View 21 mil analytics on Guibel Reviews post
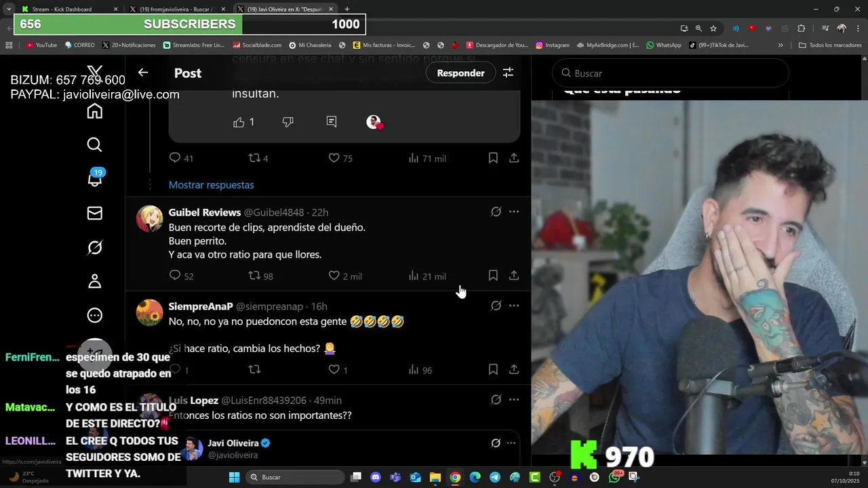 click(427, 276)
